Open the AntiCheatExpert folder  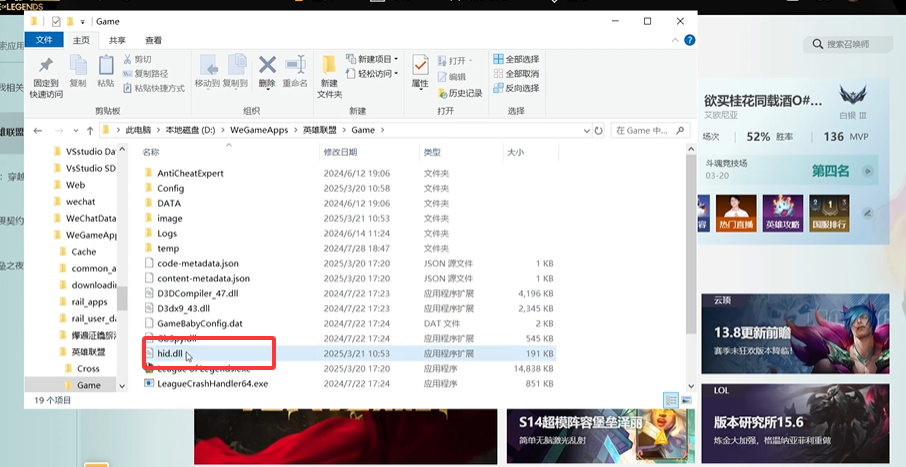click(190, 173)
